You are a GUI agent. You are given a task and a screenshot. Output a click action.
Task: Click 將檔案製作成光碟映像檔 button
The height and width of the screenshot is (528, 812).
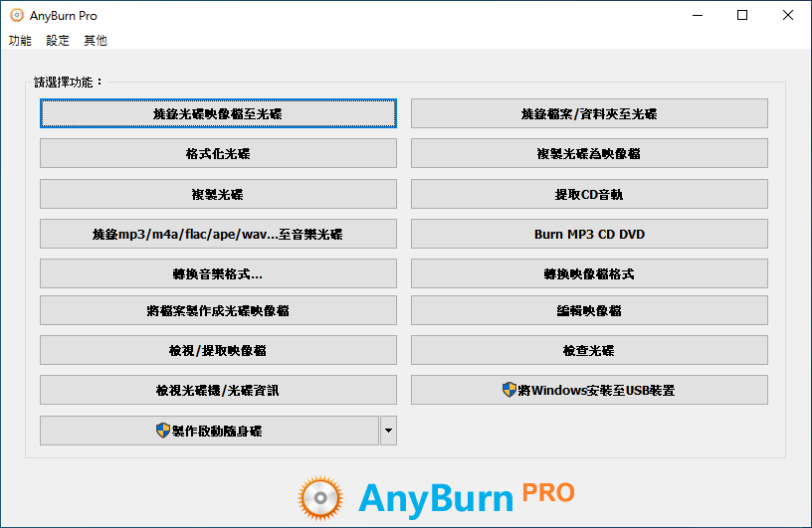[x=218, y=310]
